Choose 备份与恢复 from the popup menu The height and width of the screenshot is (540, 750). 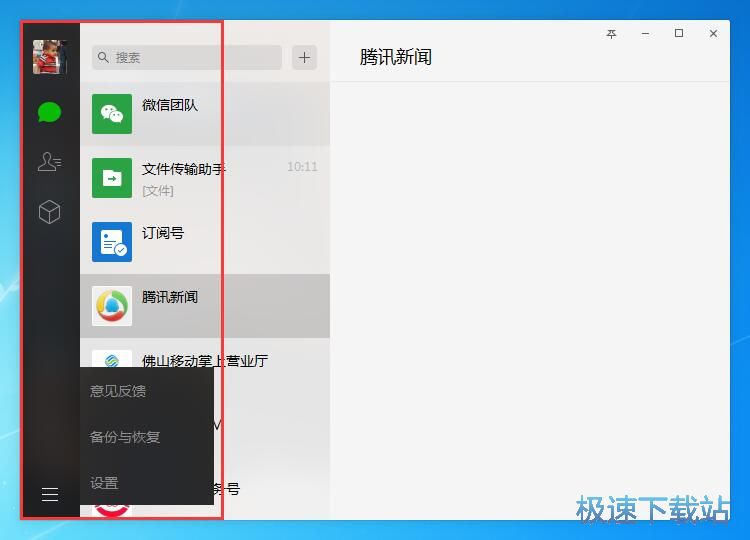pos(146,437)
